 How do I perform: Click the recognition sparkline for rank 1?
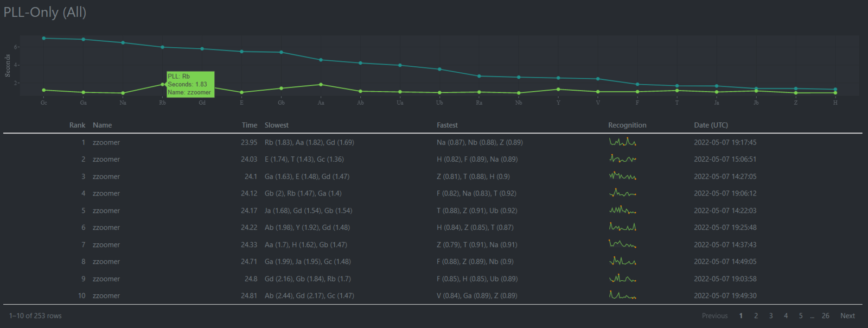pyautogui.click(x=622, y=142)
